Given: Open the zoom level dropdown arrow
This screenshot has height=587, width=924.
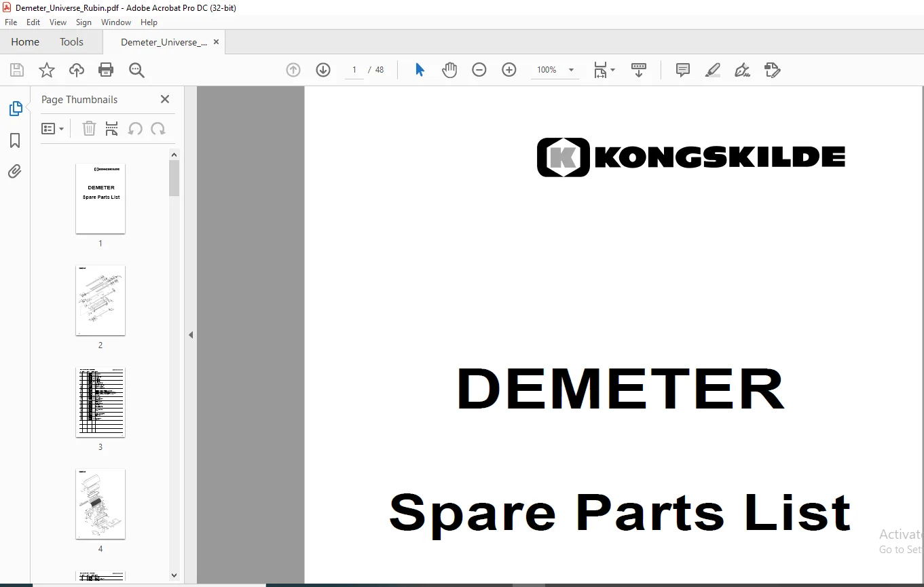Looking at the screenshot, I should pos(571,70).
